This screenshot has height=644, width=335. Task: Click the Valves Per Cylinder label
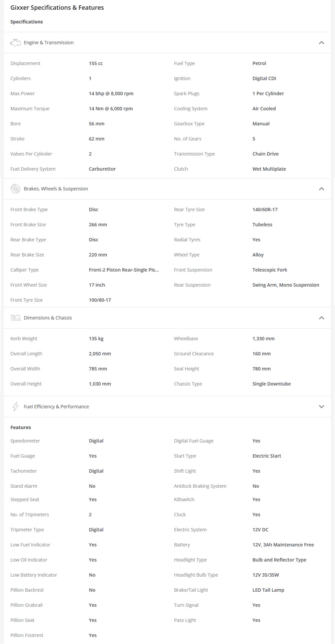31,154
